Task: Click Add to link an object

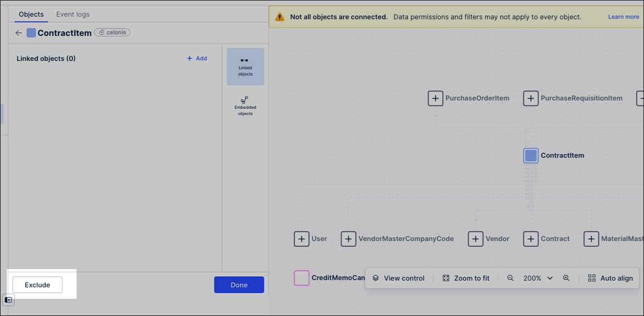Action: point(197,58)
